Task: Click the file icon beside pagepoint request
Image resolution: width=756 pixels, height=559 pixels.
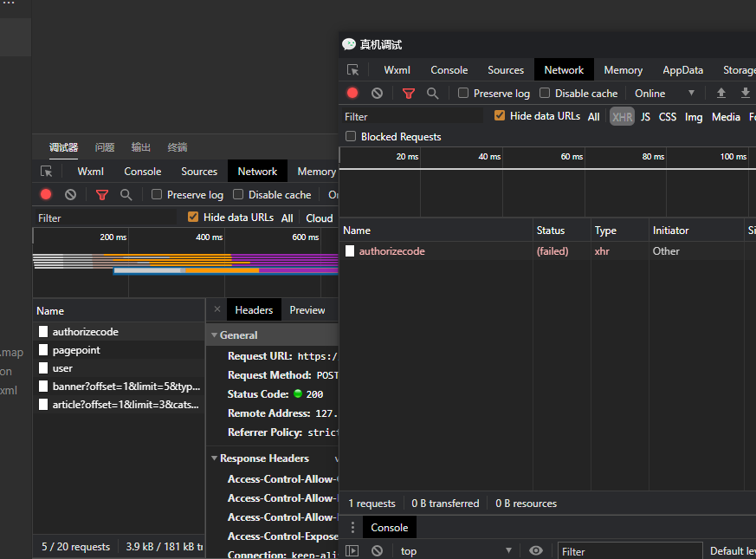Action: point(43,350)
